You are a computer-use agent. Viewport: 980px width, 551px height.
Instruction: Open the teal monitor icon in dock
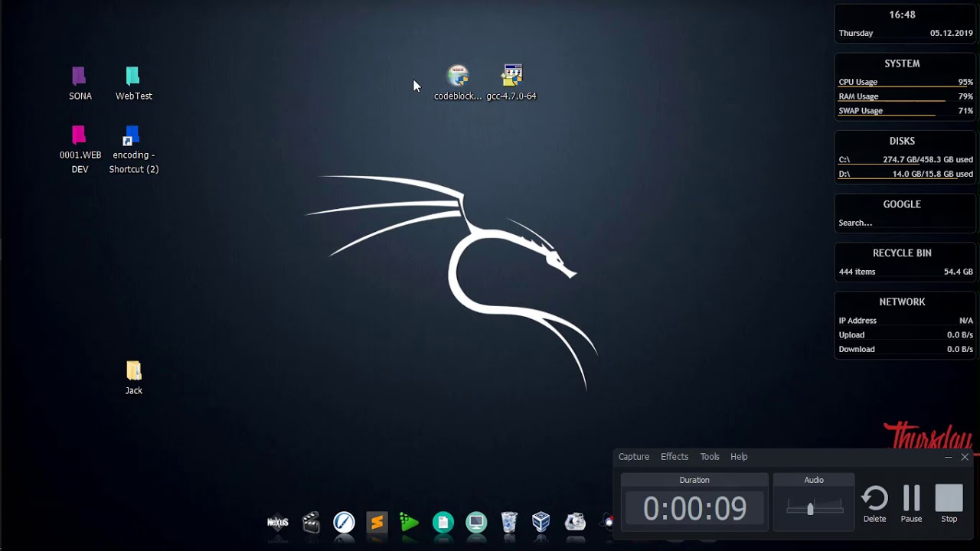pyautogui.click(x=476, y=522)
